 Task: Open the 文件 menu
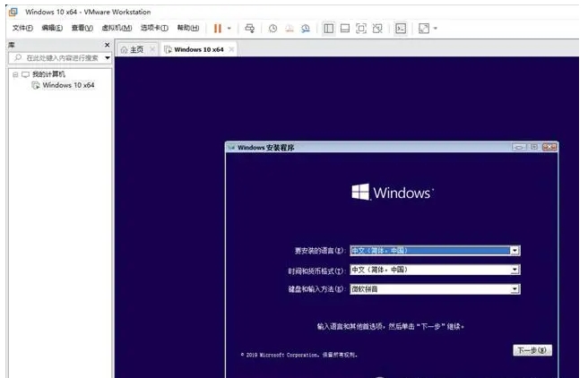click(22, 28)
